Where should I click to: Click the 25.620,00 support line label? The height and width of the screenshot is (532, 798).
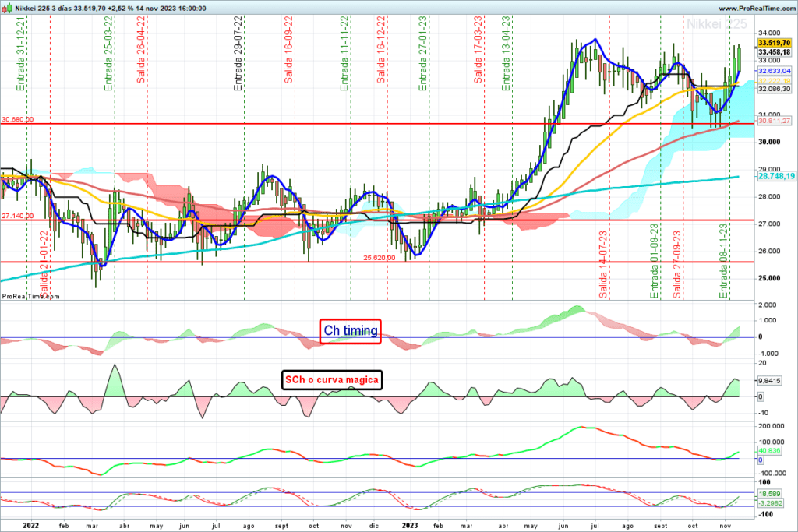click(380, 258)
